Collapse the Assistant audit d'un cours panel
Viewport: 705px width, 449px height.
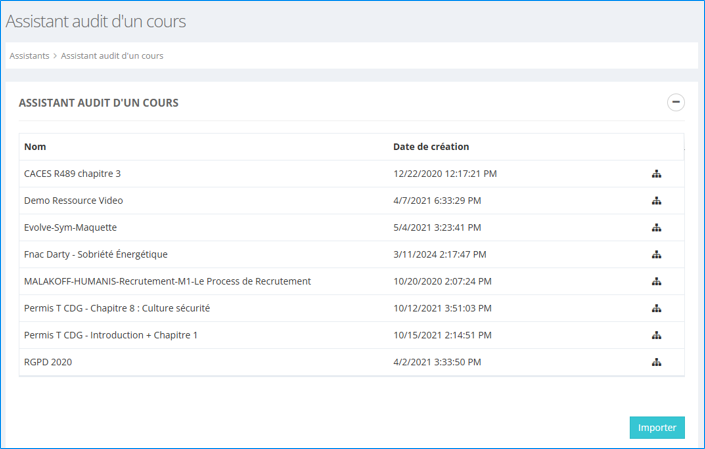676,102
